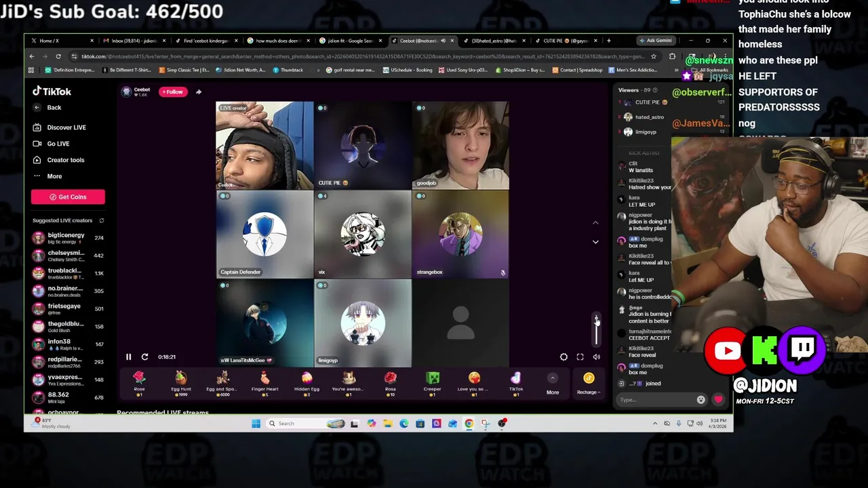The width and height of the screenshot is (868, 488).
Task: Click the reload stream icon
Action: point(144,357)
